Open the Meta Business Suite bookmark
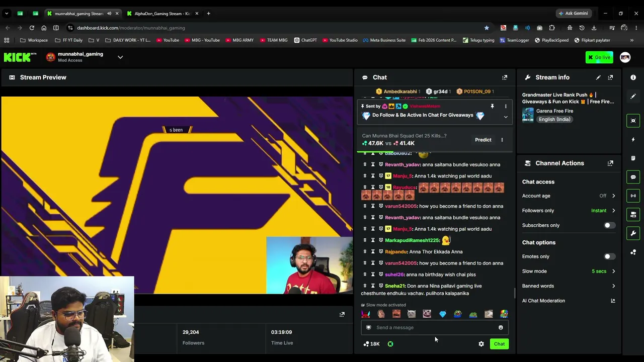The height and width of the screenshot is (362, 644). pyautogui.click(x=384, y=40)
